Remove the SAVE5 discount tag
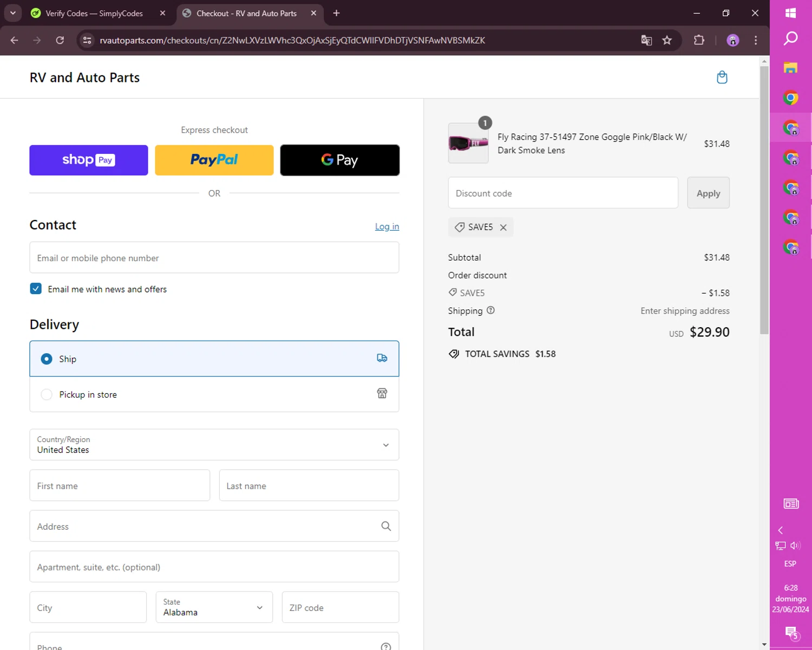This screenshot has height=650, width=812. (503, 227)
